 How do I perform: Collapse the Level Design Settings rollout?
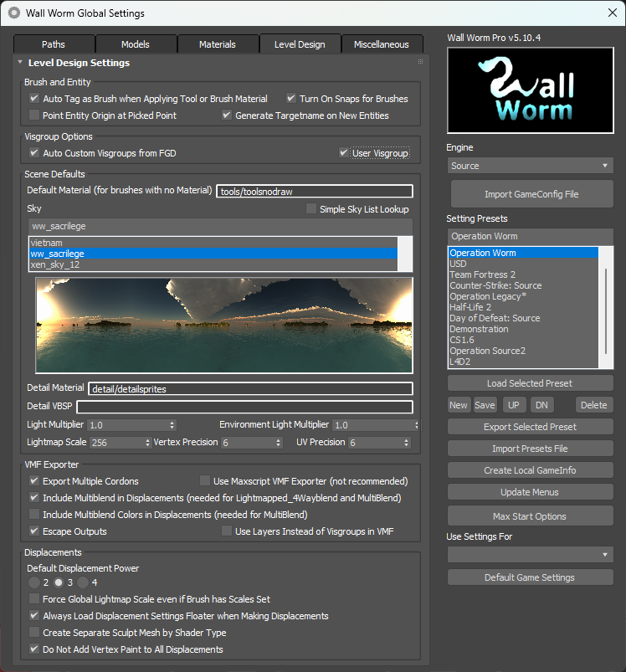point(20,63)
